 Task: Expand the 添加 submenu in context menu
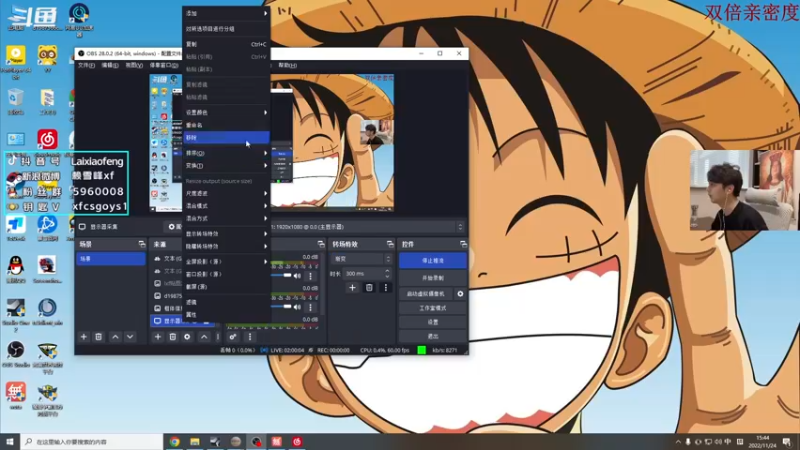(x=227, y=13)
